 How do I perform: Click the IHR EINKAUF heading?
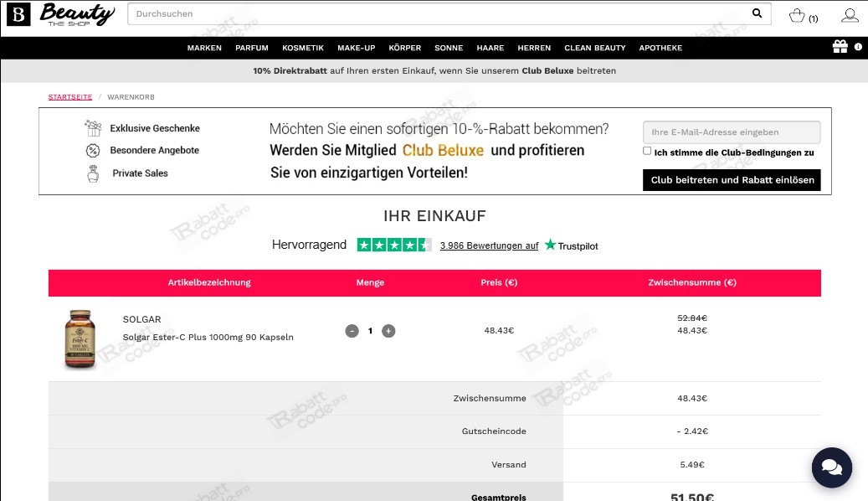[434, 216]
